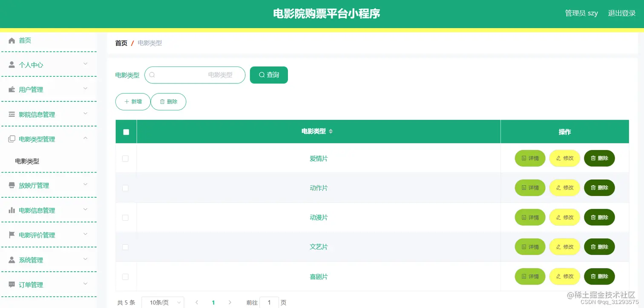Click 首页 in the breadcrumb

tap(121, 43)
